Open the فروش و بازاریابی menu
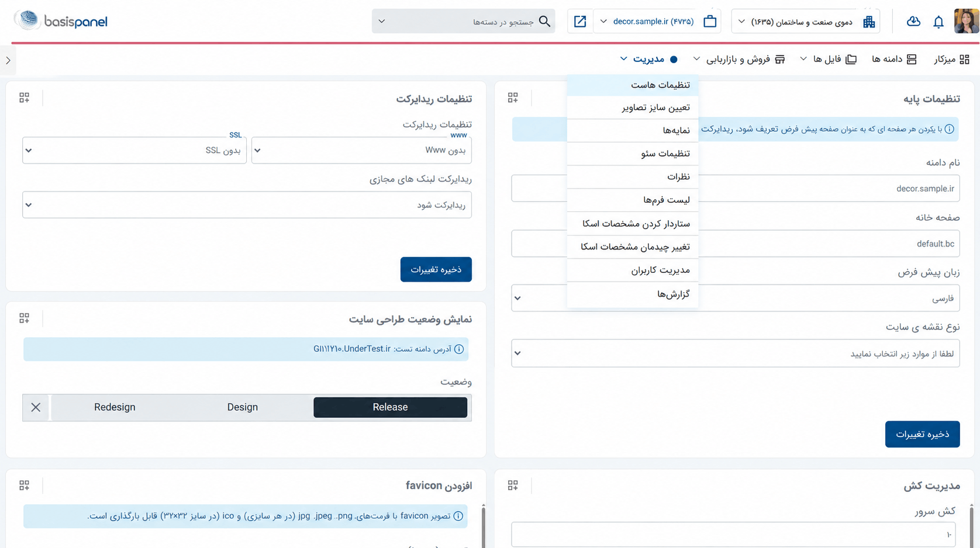The width and height of the screenshot is (980, 548). click(739, 59)
